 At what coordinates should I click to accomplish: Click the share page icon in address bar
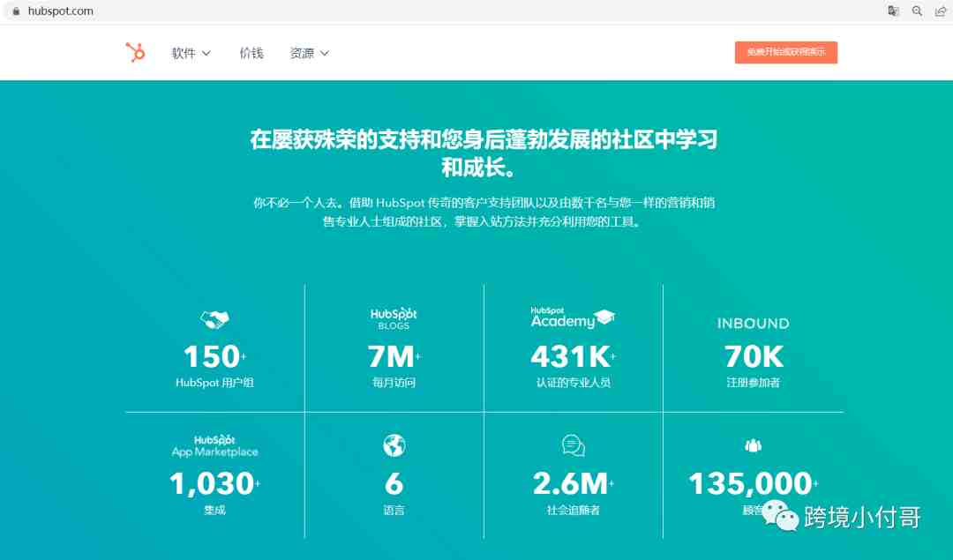pyautogui.click(x=941, y=11)
